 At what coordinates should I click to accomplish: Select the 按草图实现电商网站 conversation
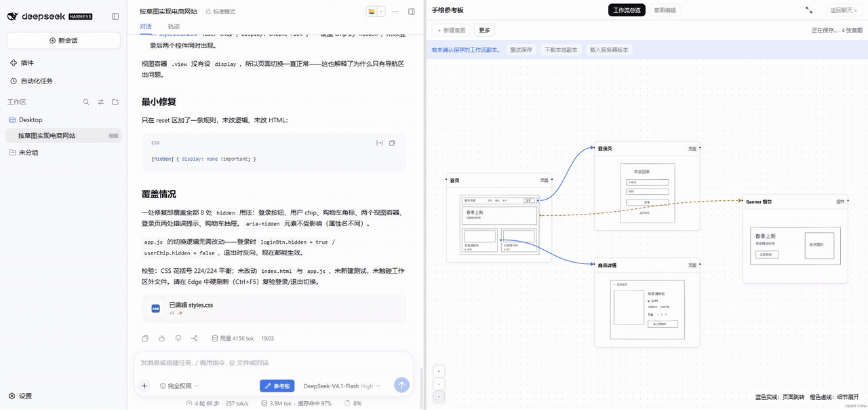click(64, 136)
